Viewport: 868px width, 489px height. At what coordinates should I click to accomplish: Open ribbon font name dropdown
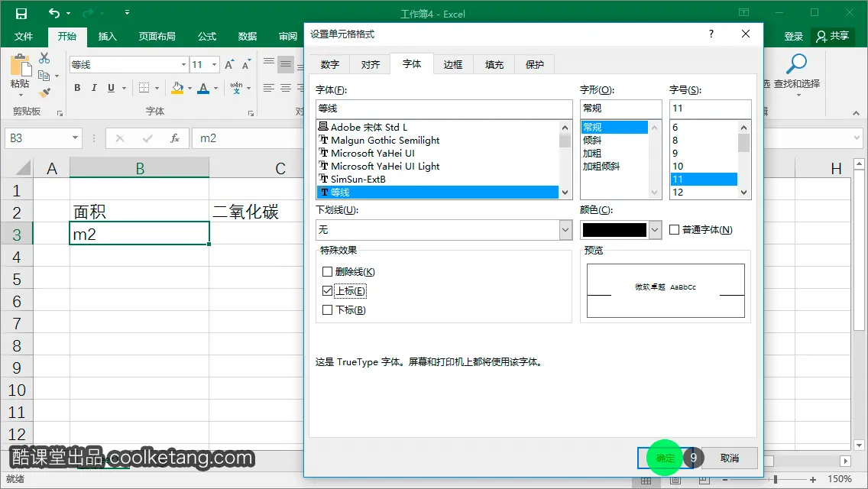pyautogui.click(x=184, y=65)
